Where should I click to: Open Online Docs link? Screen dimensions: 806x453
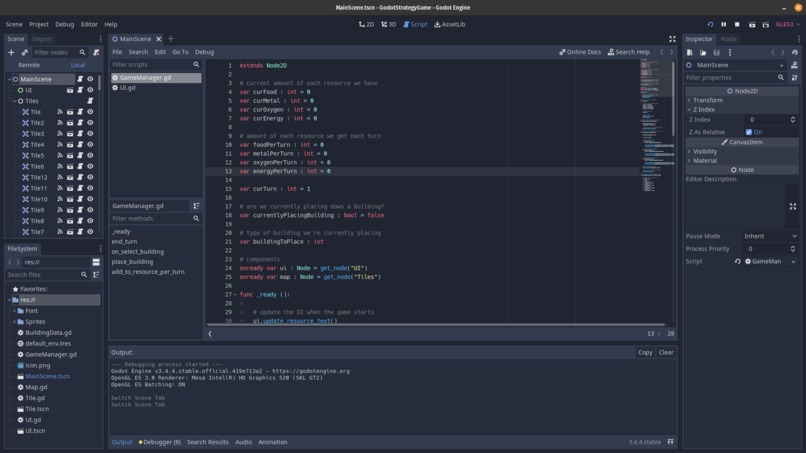point(580,52)
